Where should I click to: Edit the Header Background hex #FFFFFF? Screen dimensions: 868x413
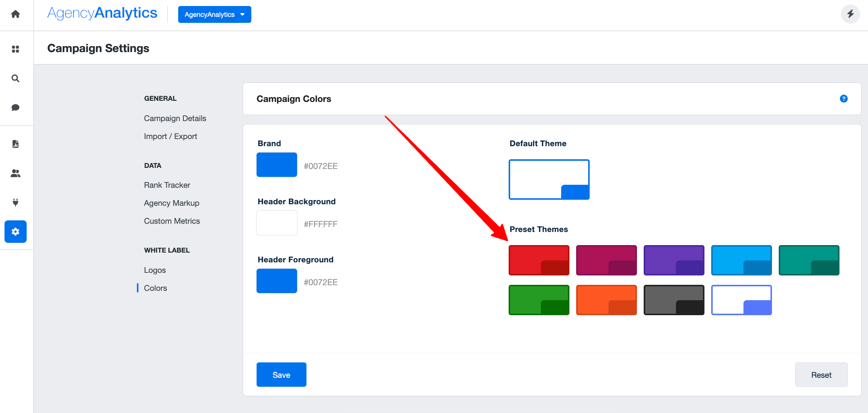tap(321, 224)
